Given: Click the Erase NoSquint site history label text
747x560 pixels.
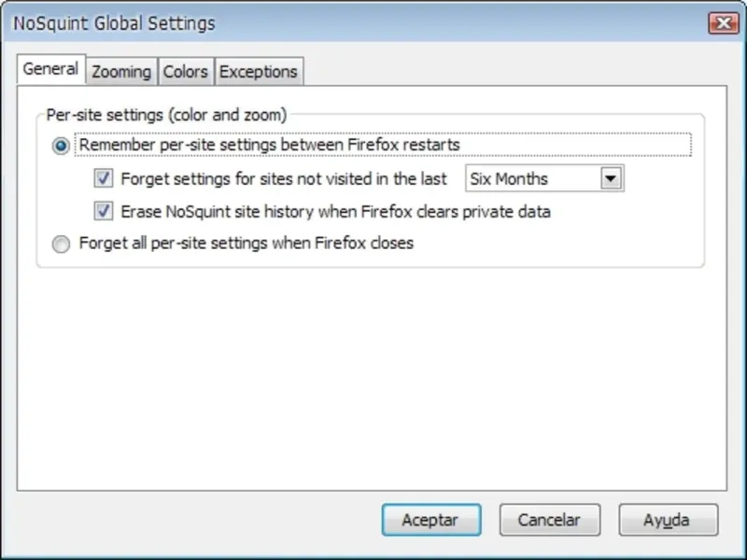Looking at the screenshot, I should [336, 212].
